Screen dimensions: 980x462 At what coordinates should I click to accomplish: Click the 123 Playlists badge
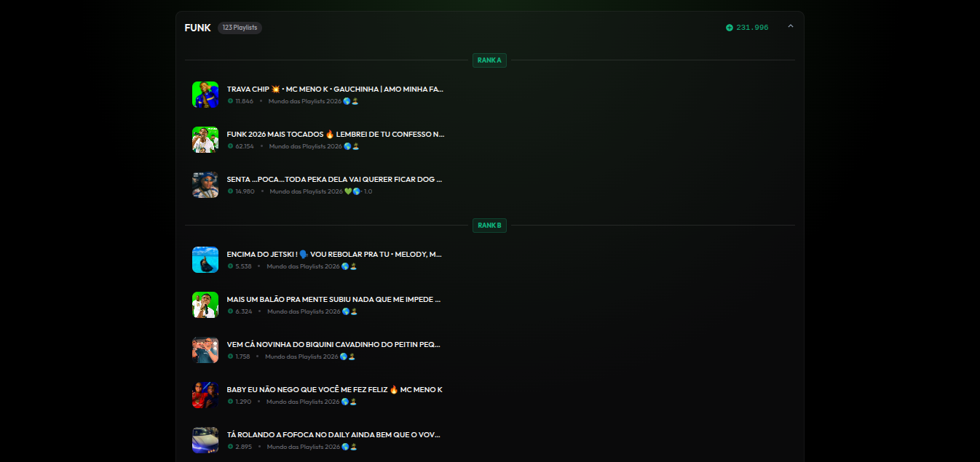tap(240, 28)
